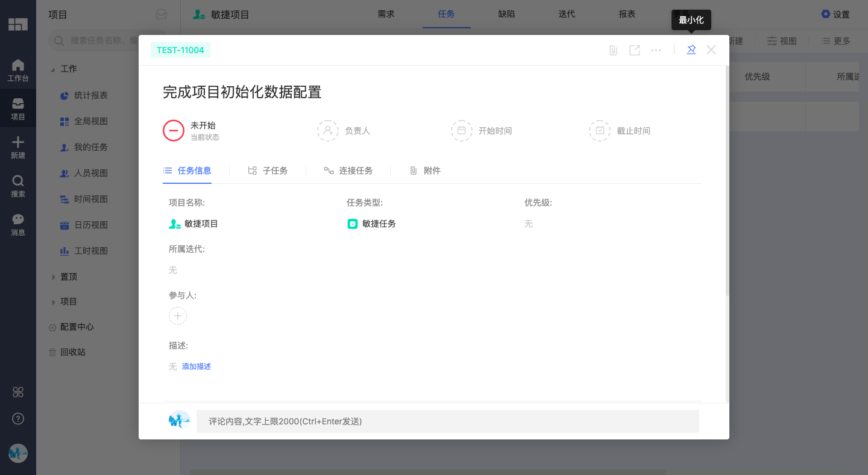Click the red not-started status icon
The height and width of the screenshot is (475, 868).
(x=174, y=130)
